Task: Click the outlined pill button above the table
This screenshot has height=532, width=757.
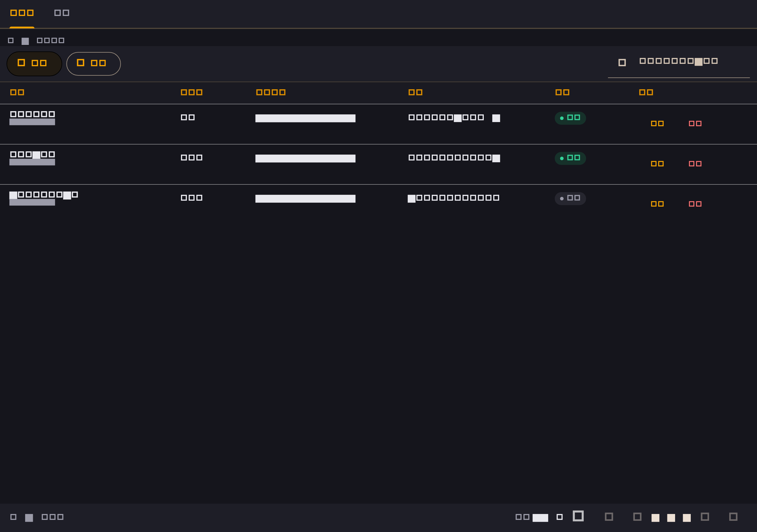Action: [94, 64]
